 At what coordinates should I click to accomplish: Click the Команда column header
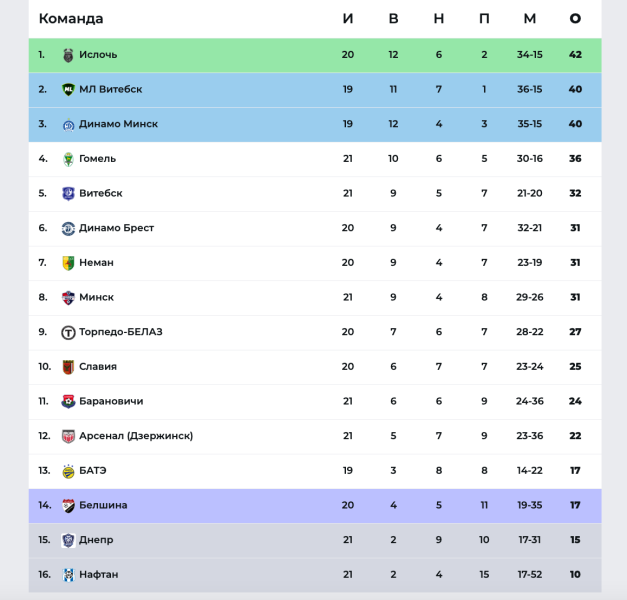tap(71, 18)
